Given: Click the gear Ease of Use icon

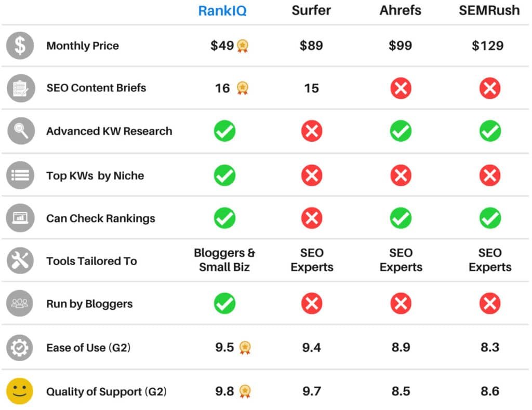Looking at the screenshot, I should pos(20,347).
